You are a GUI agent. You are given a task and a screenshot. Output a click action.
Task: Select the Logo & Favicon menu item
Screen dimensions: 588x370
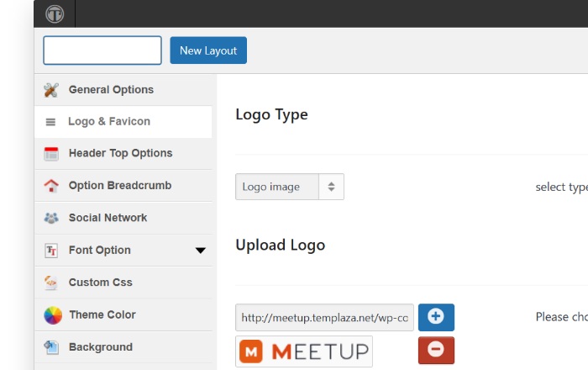point(123,122)
